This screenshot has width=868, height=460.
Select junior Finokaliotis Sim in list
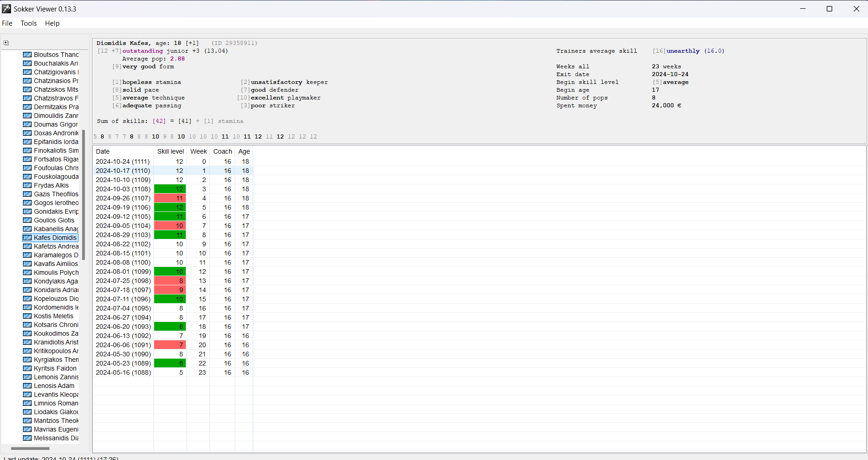[x=56, y=150]
